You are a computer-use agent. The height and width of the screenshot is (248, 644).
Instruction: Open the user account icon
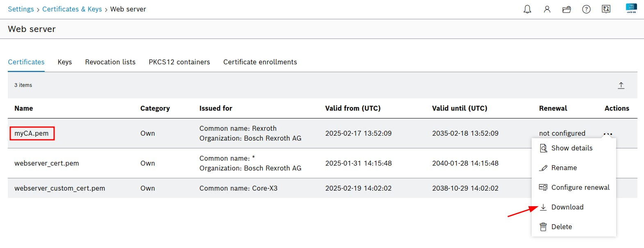[x=547, y=9]
